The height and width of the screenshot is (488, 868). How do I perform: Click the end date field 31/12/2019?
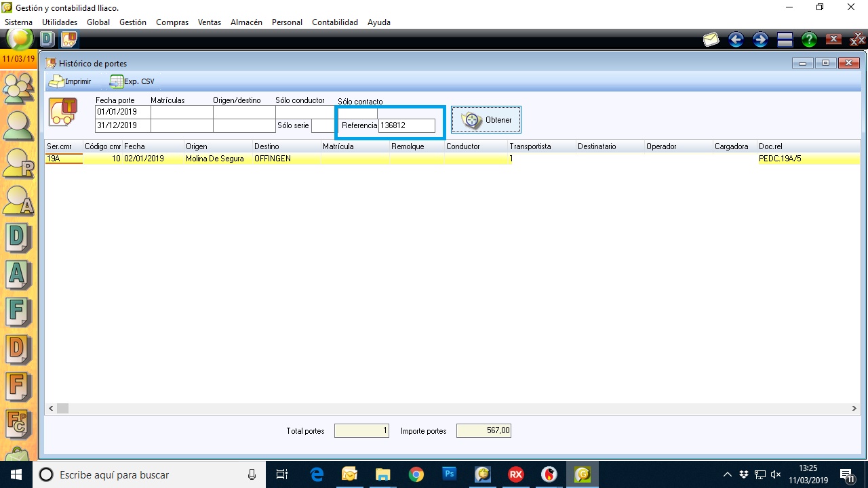123,125
